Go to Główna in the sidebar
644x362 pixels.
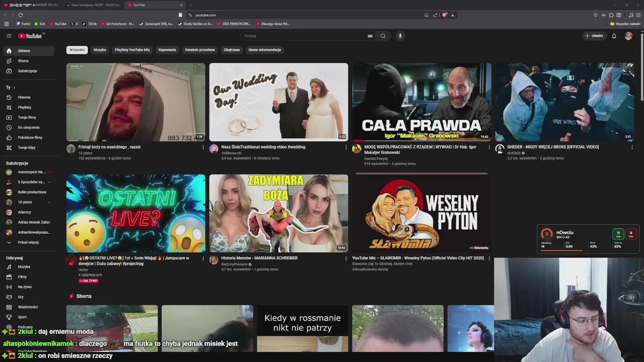pyautogui.click(x=28, y=51)
